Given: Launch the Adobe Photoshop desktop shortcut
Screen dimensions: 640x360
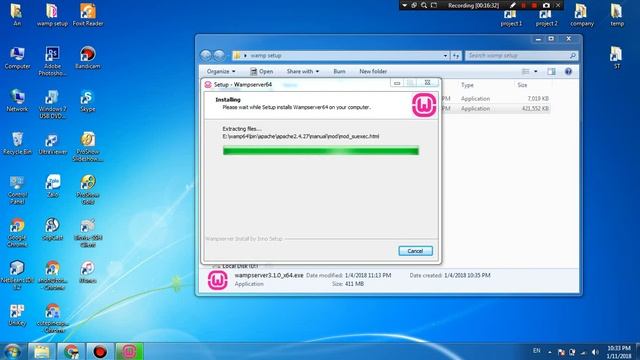Looking at the screenshot, I should click(x=52, y=61).
